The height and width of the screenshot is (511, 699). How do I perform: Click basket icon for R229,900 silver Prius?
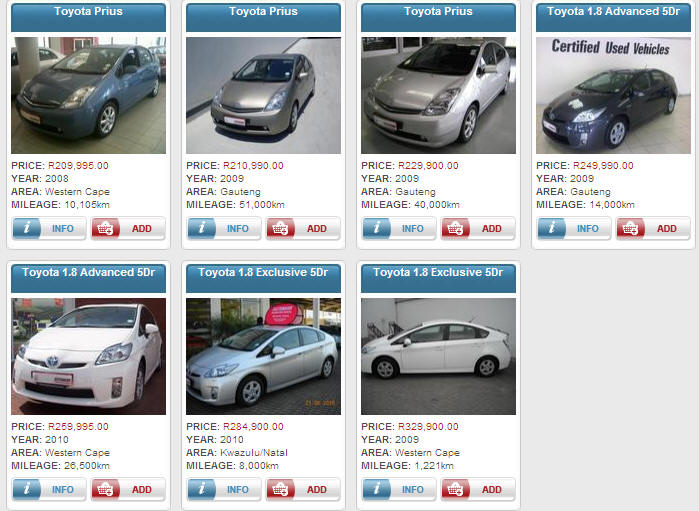[x=456, y=228]
